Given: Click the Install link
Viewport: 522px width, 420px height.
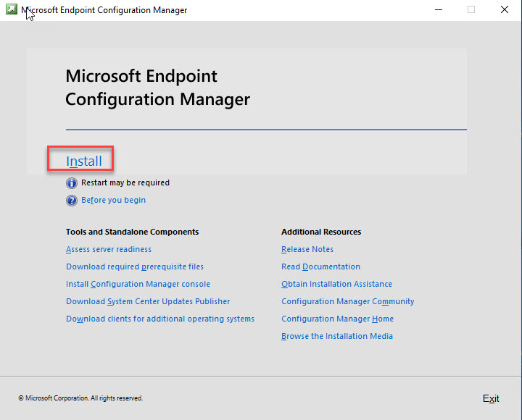Looking at the screenshot, I should click(x=84, y=161).
